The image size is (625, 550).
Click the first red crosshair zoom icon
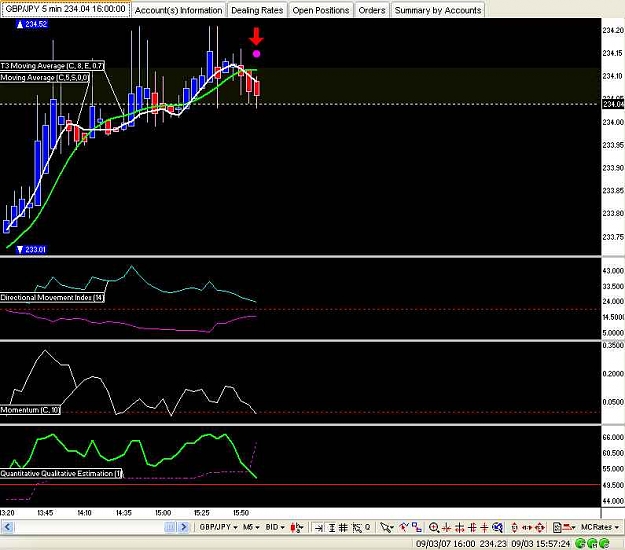[446, 528]
